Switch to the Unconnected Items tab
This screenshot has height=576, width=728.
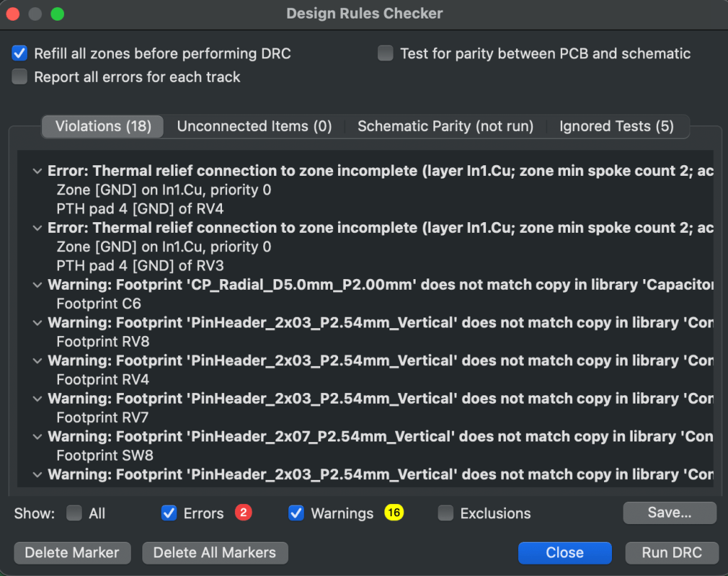[x=254, y=127]
